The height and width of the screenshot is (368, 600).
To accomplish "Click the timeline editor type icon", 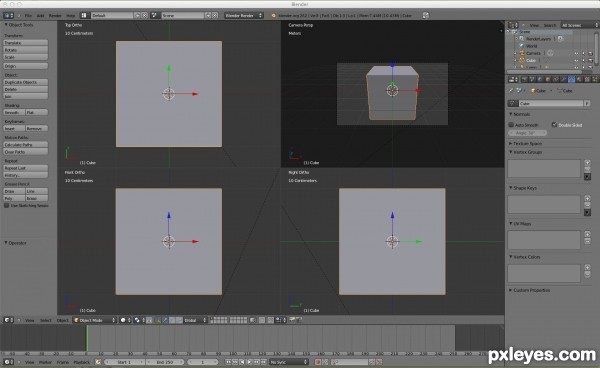I will coord(8,362).
